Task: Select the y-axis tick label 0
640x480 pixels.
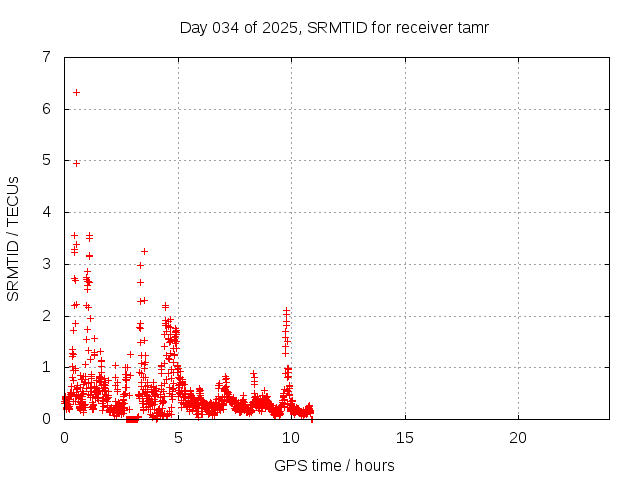Action: pyautogui.click(x=46, y=419)
